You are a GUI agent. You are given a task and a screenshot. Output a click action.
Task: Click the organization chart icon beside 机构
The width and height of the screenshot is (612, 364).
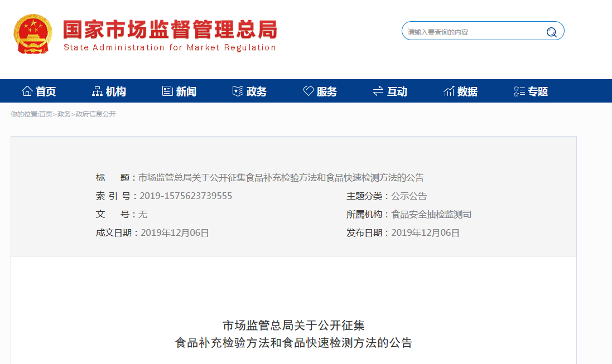pyautogui.click(x=97, y=91)
